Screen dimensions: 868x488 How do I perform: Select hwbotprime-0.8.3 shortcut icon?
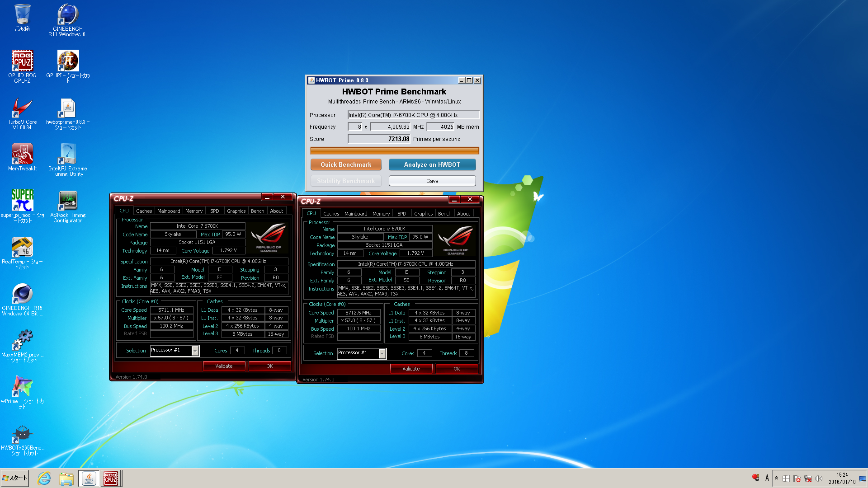pyautogui.click(x=68, y=113)
